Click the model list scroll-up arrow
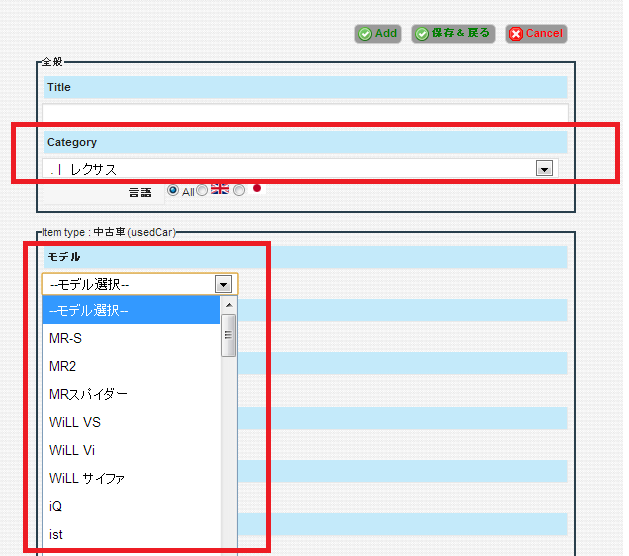 [x=229, y=305]
